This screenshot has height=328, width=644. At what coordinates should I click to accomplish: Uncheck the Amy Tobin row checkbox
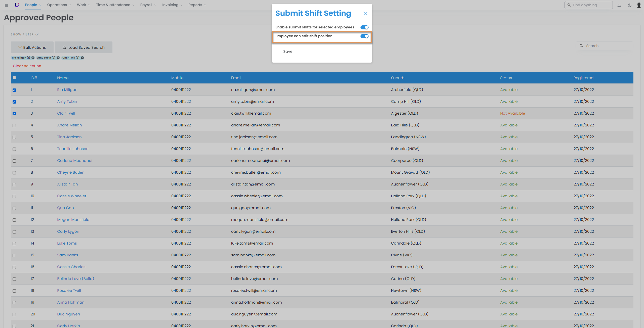coord(14,102)
